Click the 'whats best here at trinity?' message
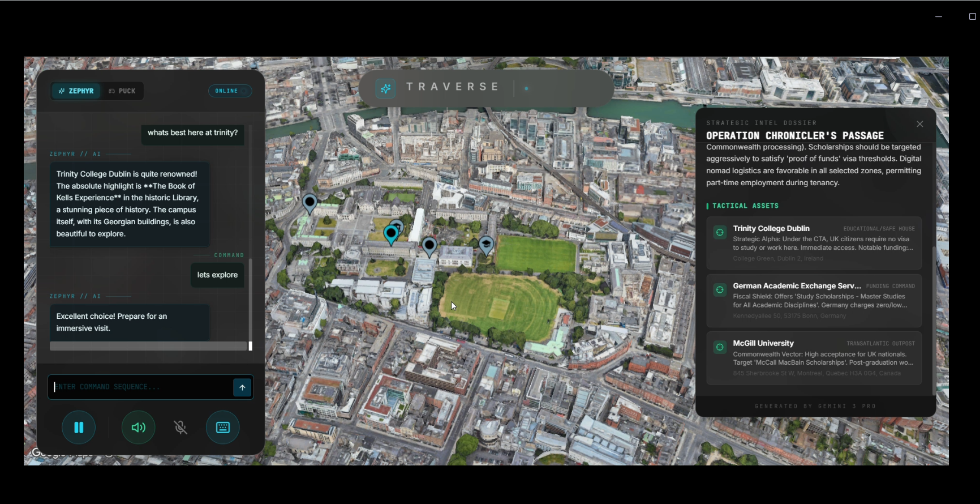980x504 pixels. (x=192, y=133)
